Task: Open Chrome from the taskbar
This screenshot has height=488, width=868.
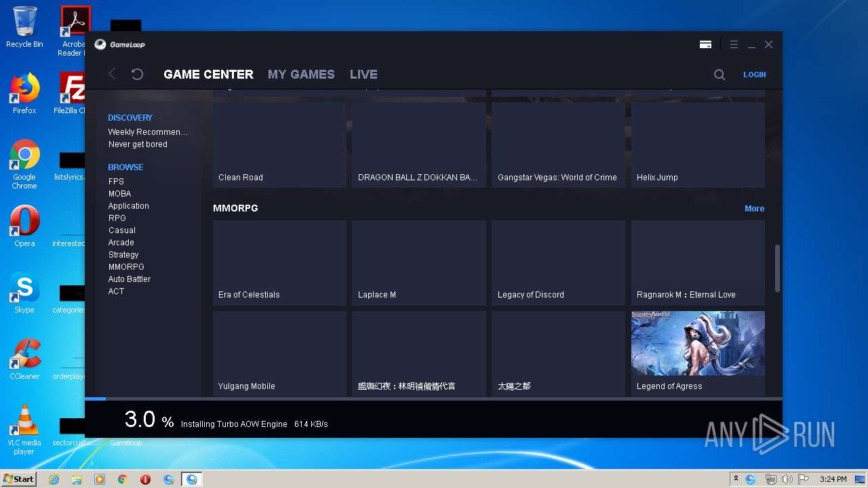Action: tap(123, 479)
